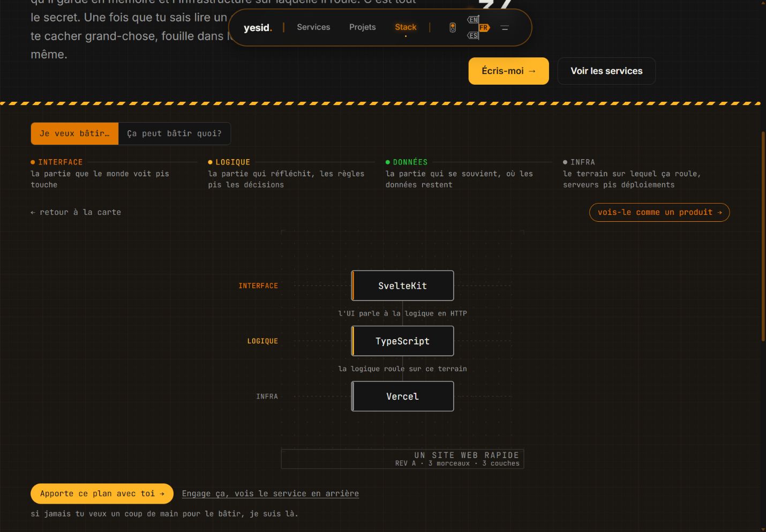
Task: Open the Stack nav item
Action: pos(405,27)
